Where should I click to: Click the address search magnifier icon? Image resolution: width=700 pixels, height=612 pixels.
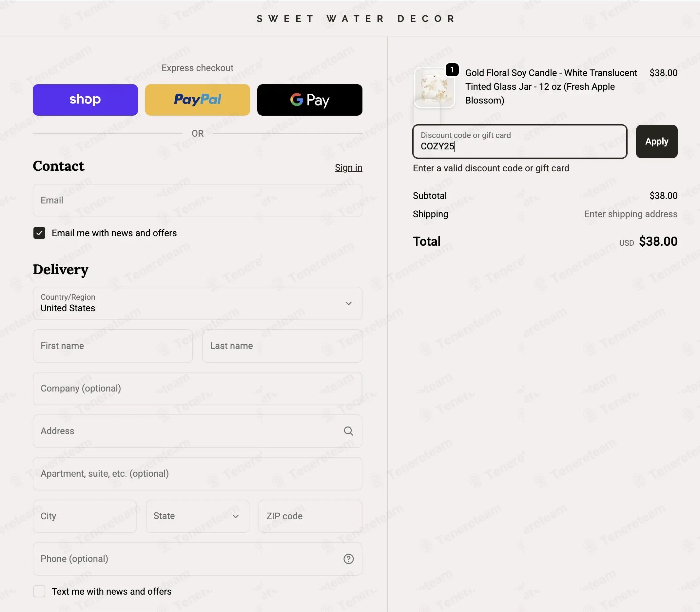click(348, 431)
